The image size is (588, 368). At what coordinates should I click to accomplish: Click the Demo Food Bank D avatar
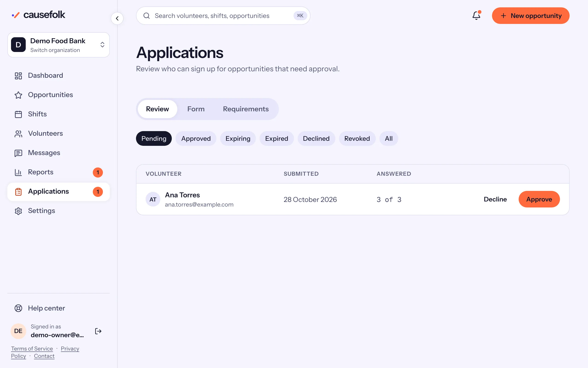click(x=18, y=45)
